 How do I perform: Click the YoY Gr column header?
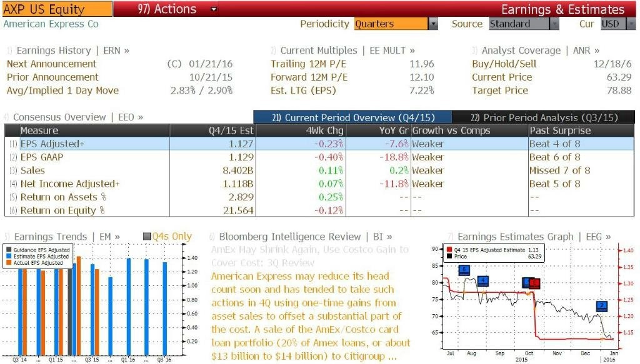click(x=378, y=130)
